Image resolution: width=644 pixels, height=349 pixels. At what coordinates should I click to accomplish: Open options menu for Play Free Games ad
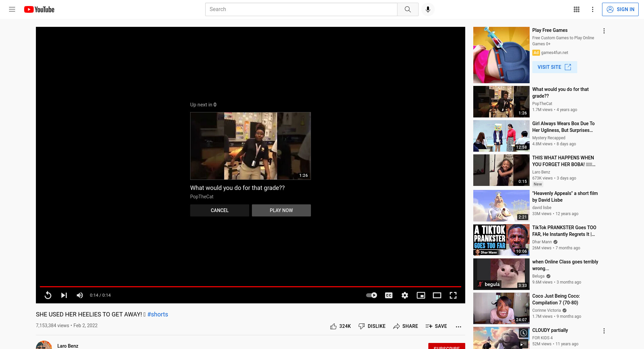click(x=604, y=31)
